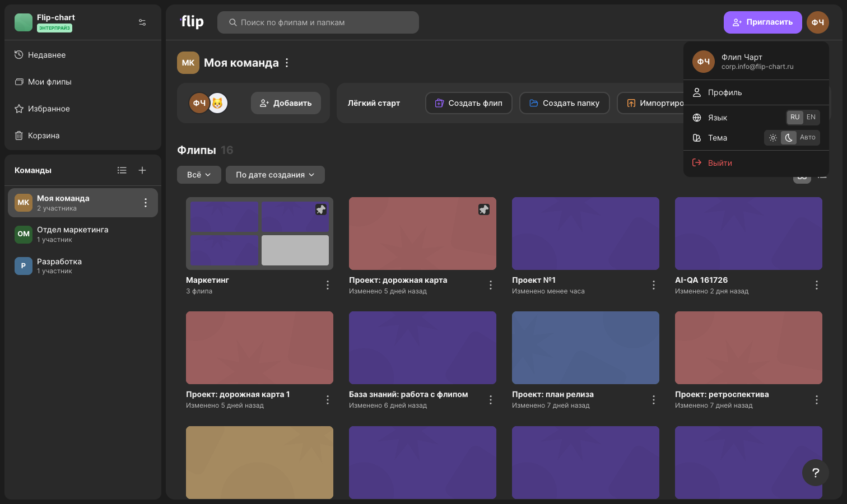The width and height of the screenshot is (847, 504).
Task: Focus the flips and folders search field
Action: coord(318,22)
